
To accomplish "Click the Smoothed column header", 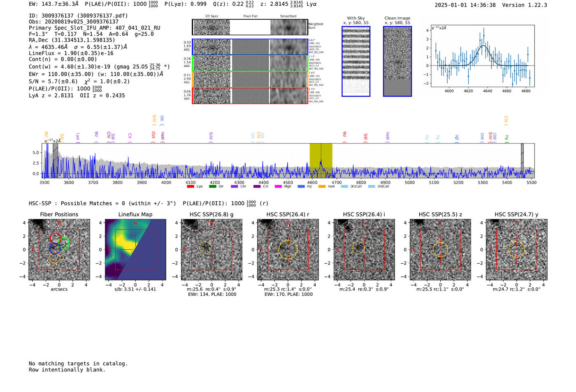I will (288, 16).
